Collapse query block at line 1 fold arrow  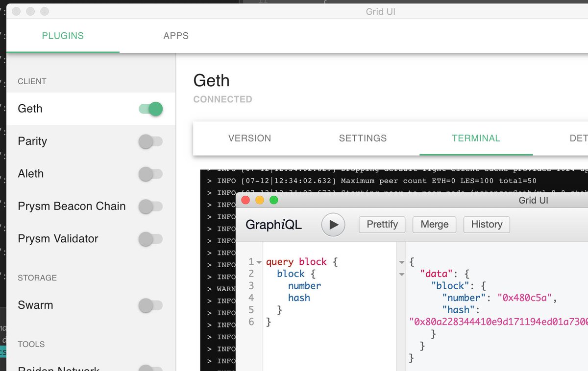[x=259, y=262]
